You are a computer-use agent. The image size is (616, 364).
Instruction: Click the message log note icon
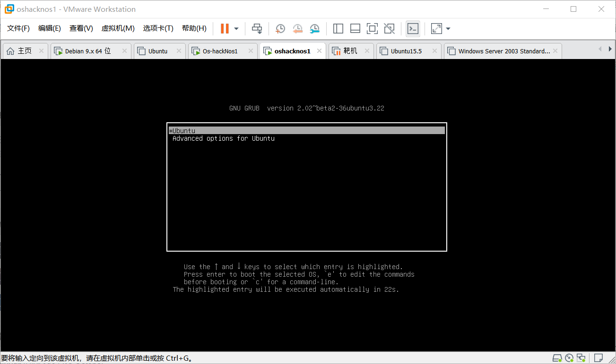(598, 358)
